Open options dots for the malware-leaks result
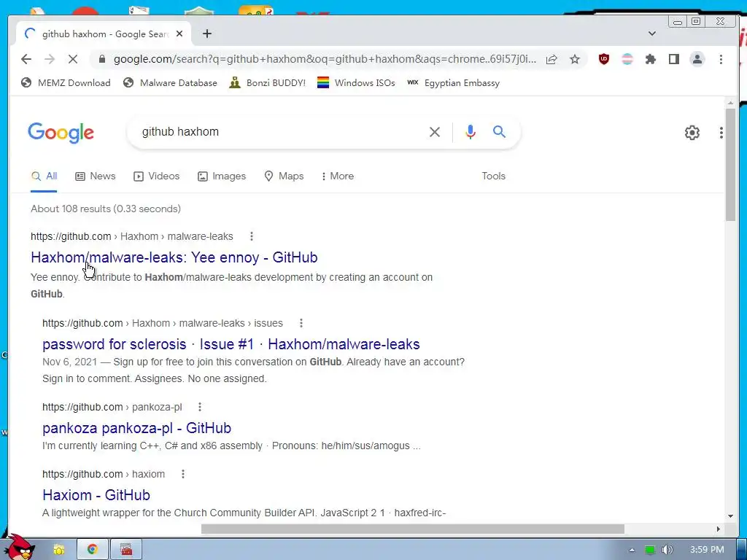The width and height of the screenshot is (747, 560). tap(251, 236)
